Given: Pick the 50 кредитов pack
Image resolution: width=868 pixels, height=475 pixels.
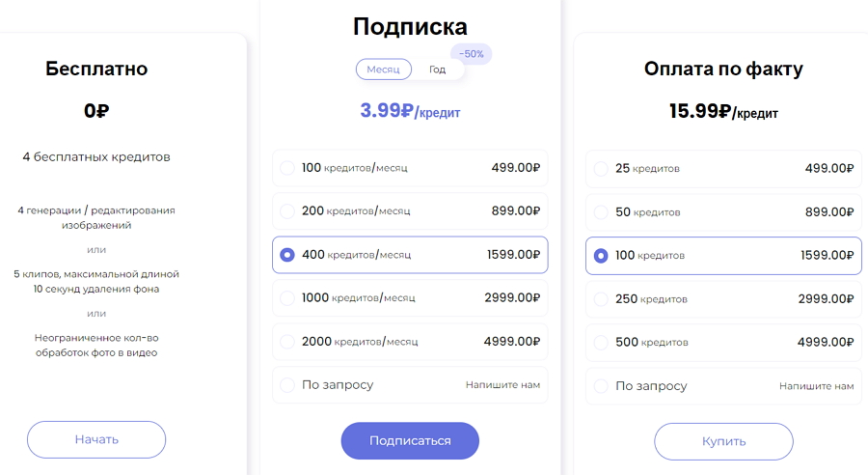Looking at the screenshot, I should 723,211.
